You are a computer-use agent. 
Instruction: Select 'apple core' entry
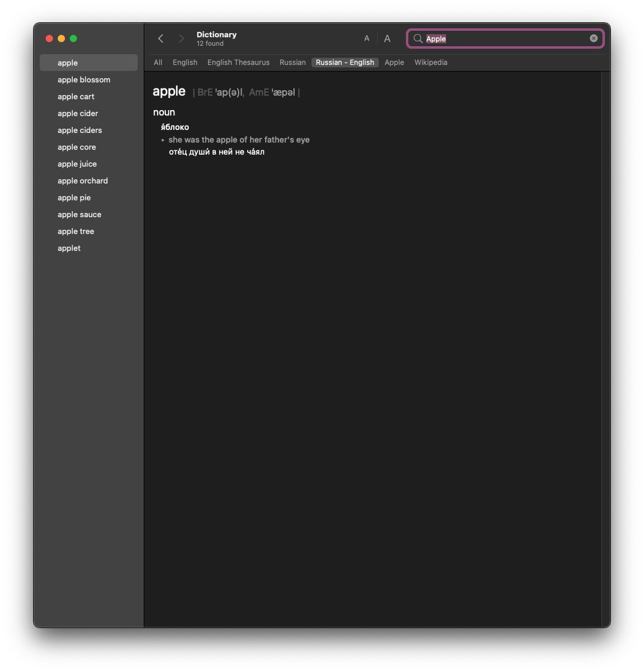pyautogui.click(x=89, y=147)
